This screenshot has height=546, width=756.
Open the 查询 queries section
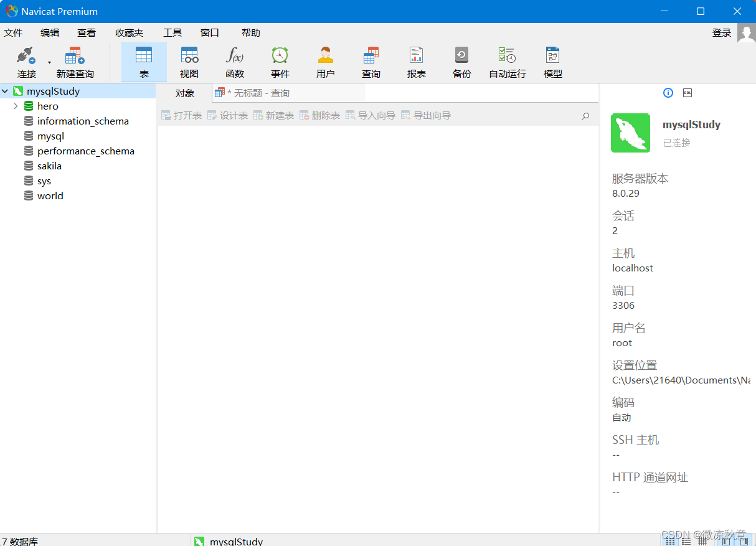371,62
